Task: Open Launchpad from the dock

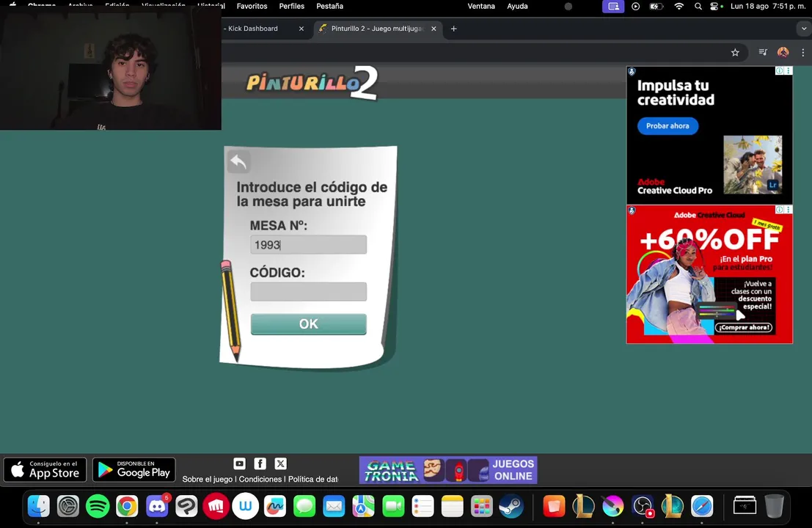Action: (482, 506)
